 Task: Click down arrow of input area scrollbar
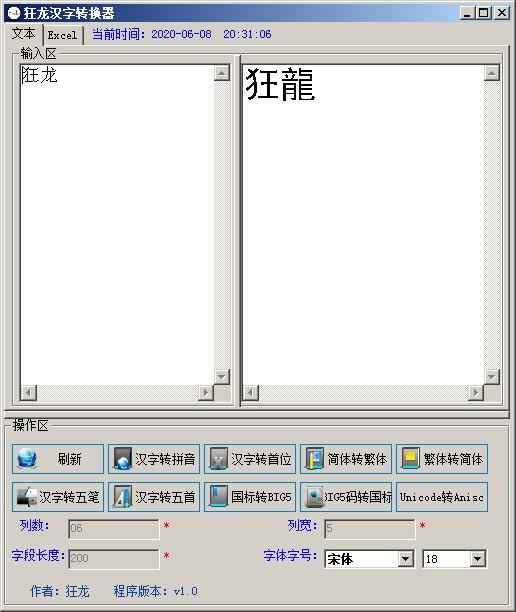click(222, 377)
